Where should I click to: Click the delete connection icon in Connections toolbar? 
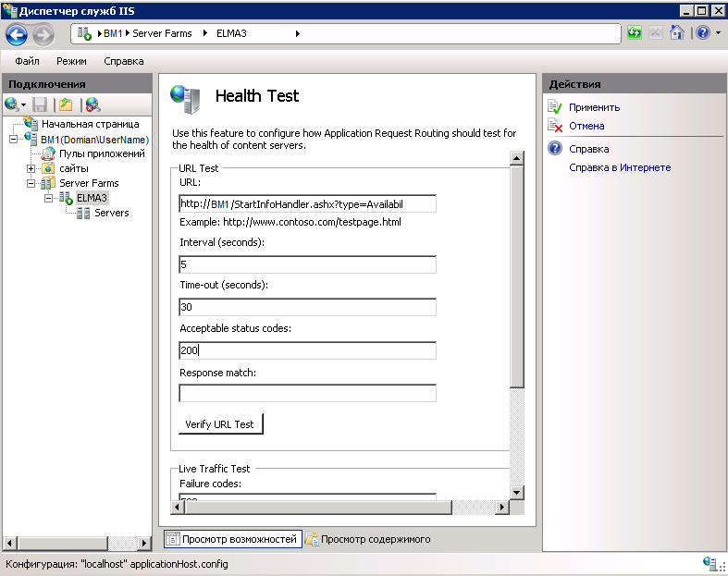tap(93, 104)
